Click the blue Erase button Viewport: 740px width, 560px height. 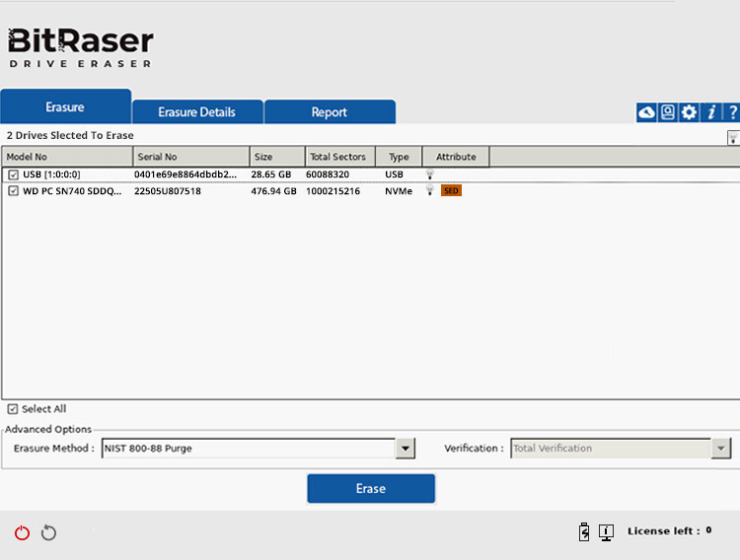pos(371,488)
